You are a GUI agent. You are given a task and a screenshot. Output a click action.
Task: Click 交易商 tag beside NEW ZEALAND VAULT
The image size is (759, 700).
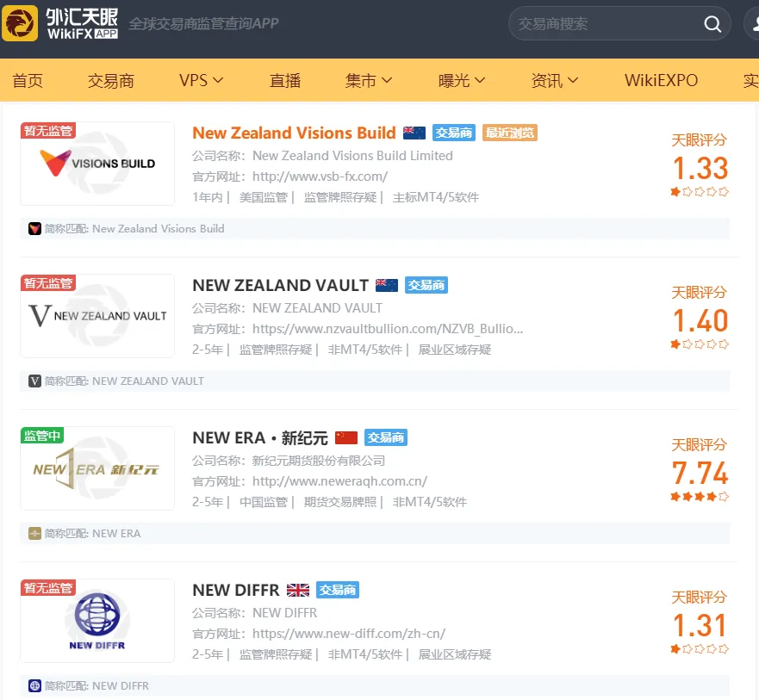point(426,285)
